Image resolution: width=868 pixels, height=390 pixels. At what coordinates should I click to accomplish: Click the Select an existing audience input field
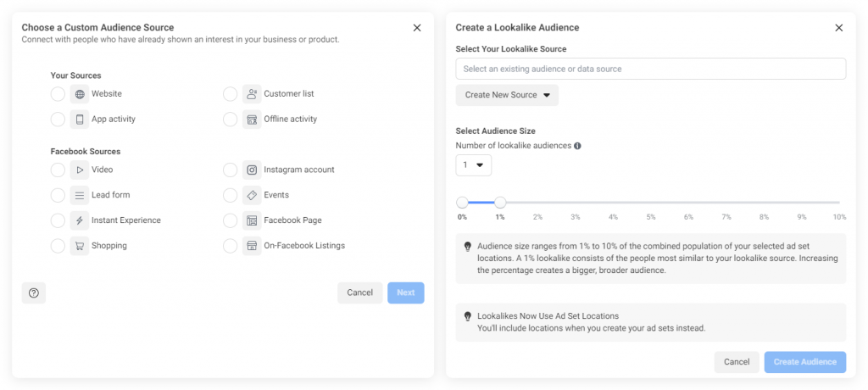(x=650, y=69)
